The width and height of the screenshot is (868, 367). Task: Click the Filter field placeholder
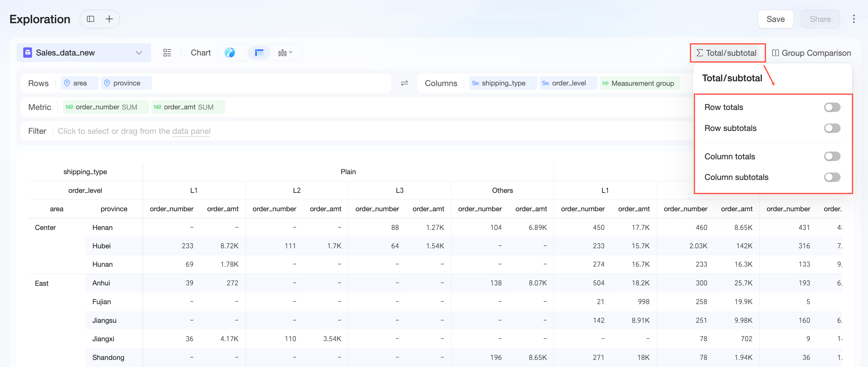coord(134,131)
